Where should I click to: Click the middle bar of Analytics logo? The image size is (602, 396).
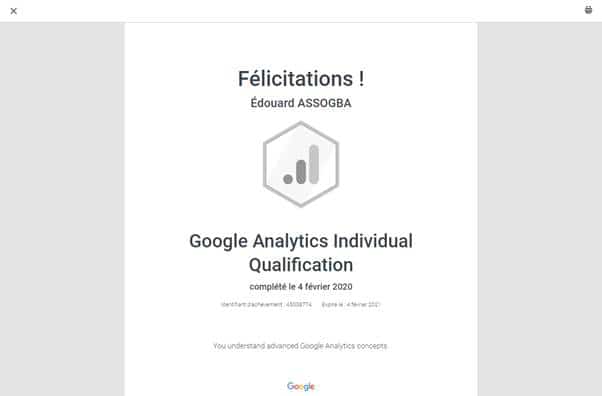point(301,172)
